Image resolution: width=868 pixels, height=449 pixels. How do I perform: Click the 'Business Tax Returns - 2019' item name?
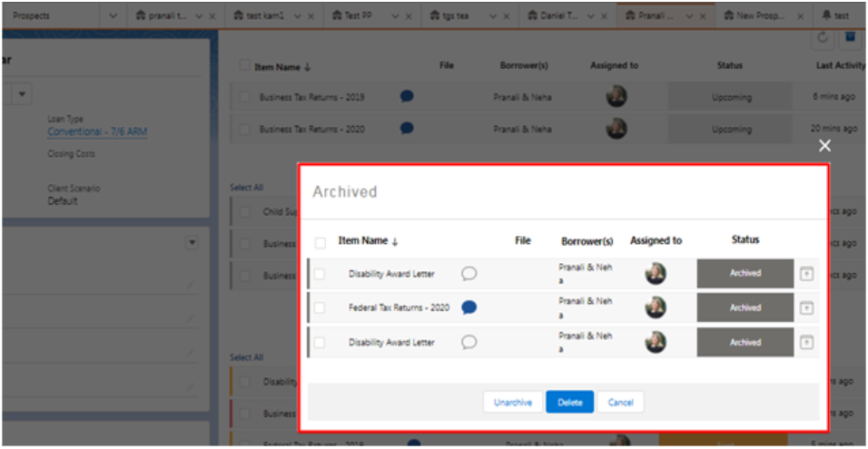coord(311,97)
